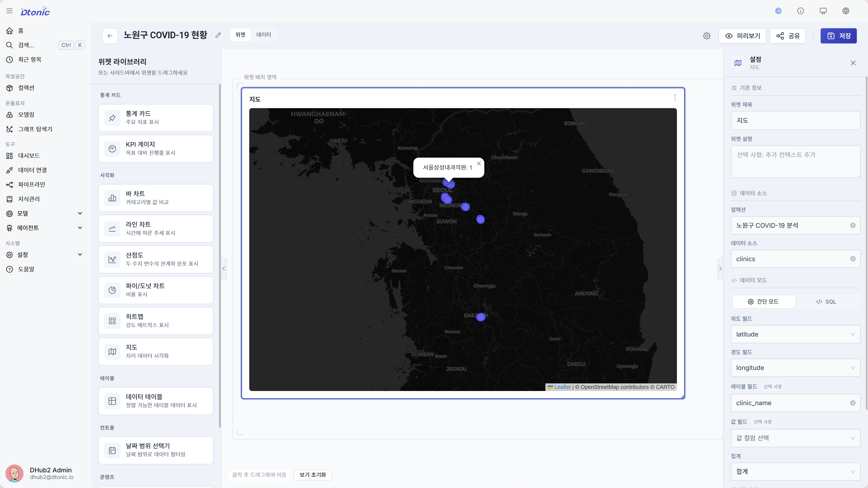Select the 위젯 tab
This screenshot has width=868, height=488.
(240, 35)
